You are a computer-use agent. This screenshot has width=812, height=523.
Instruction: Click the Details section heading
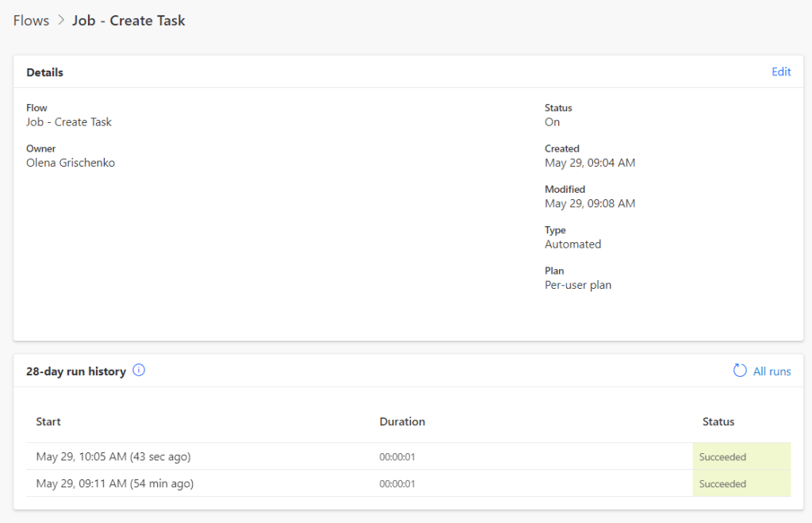[x=45, y=72]
